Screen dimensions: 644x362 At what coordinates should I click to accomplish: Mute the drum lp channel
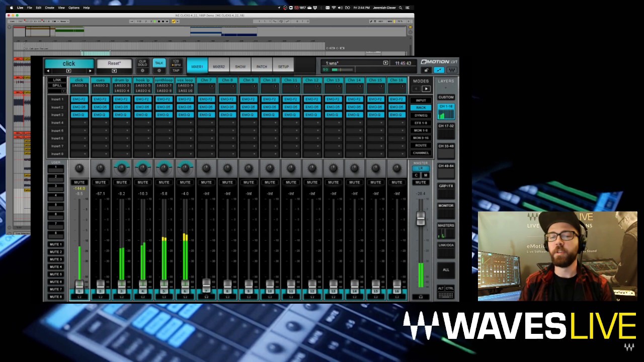tap(121, 182)
